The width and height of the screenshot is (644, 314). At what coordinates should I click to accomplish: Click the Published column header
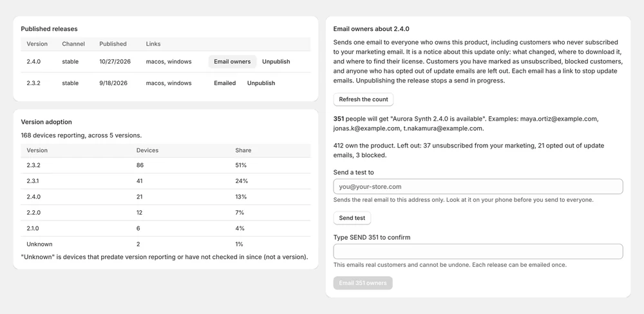113,44
